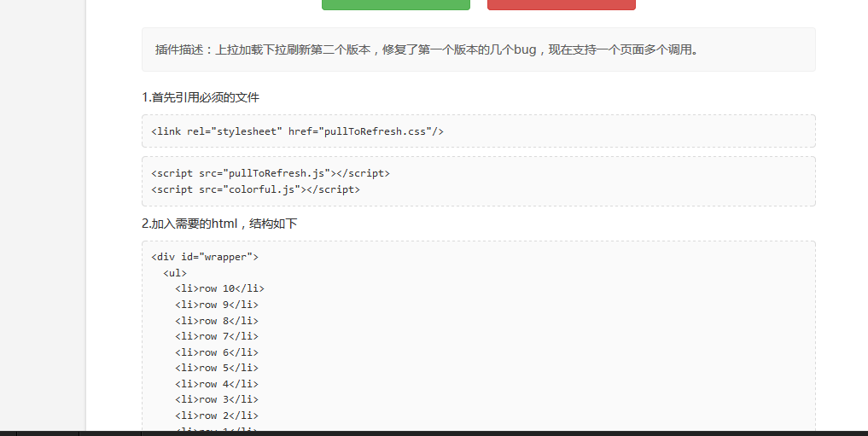
Task: Click the "<li>row 3</li>" line
Action: 217,399
